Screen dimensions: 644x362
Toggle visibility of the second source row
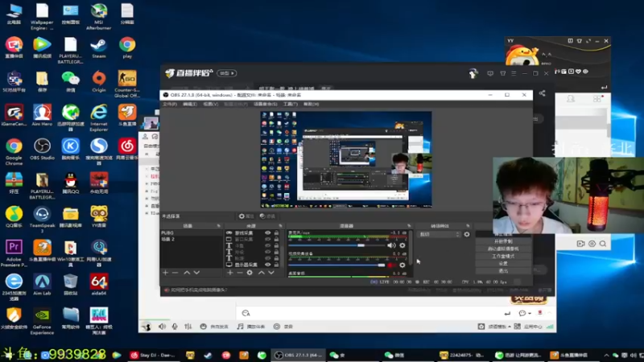pyautogui.click(x=268, y=239)
